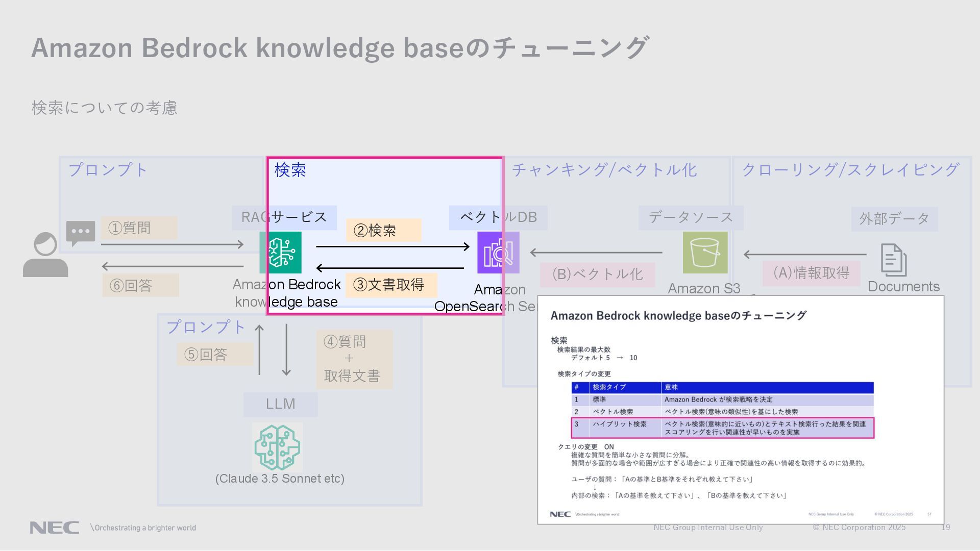980x551 pixels.
Task: Click the NEC logo at bottom left
Action: point(54,528)
